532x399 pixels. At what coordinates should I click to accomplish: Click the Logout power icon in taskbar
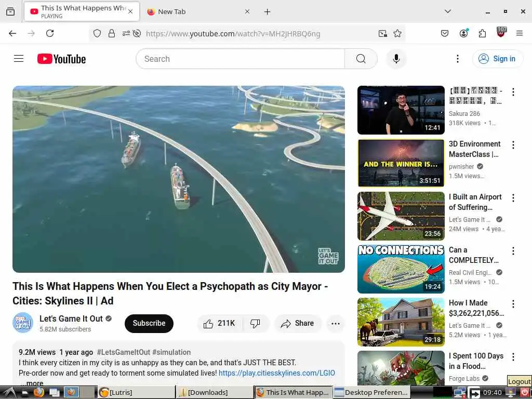coord(524,393)
